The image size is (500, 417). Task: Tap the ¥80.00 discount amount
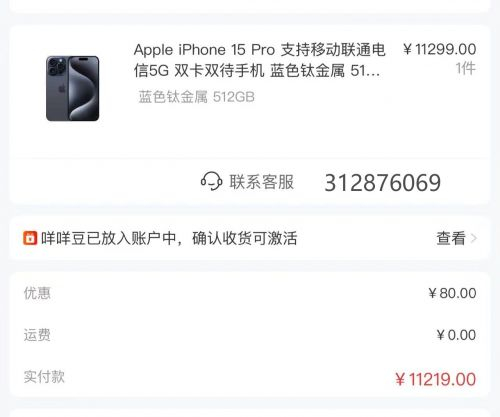(452, 293)
